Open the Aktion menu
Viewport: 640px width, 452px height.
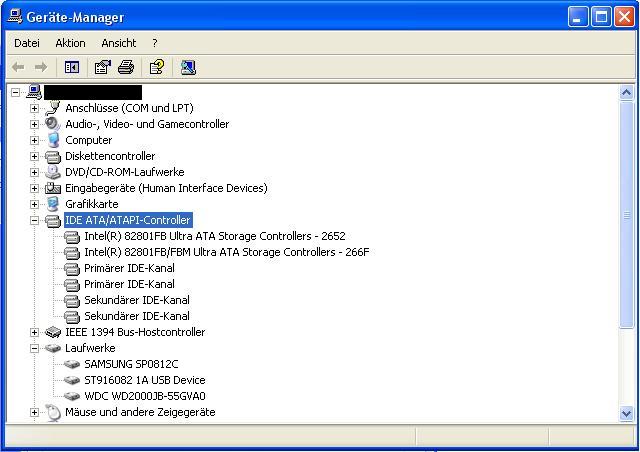click(x=71, y=43)
